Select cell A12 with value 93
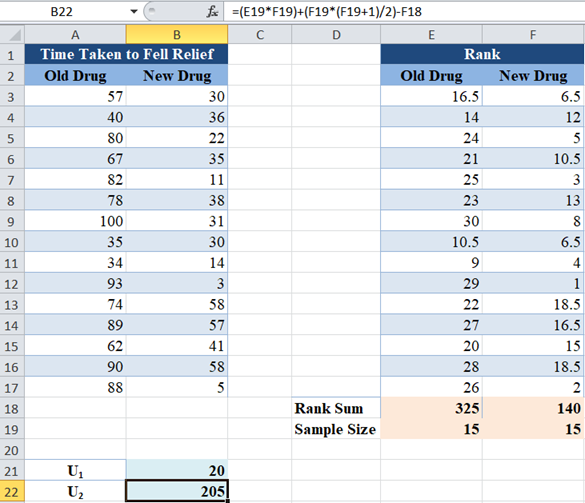 (75, 284)
